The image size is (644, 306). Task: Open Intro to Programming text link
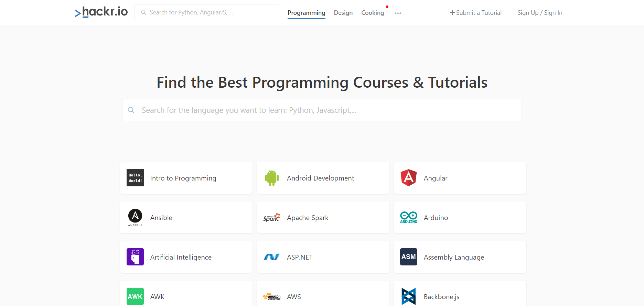183,178
